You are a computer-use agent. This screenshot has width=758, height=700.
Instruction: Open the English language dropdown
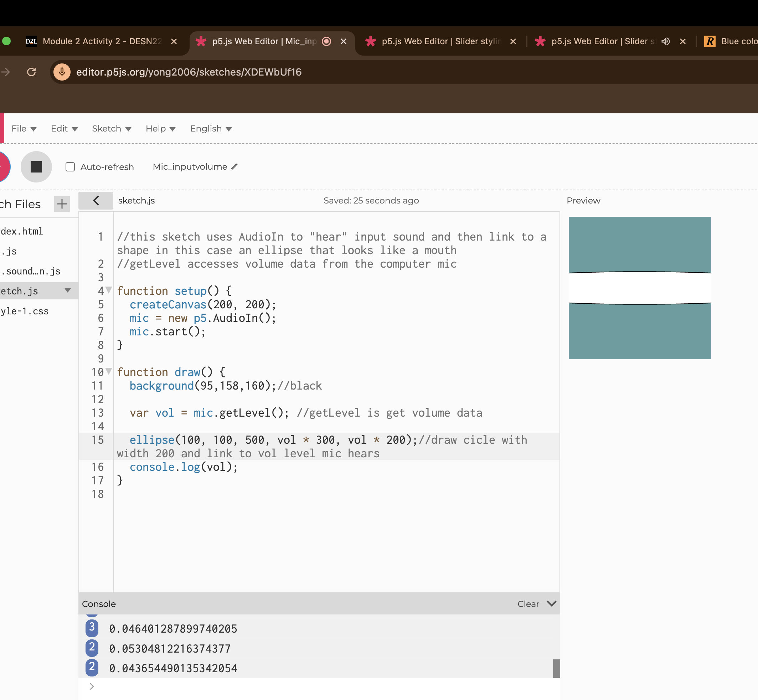click(211, 129)
